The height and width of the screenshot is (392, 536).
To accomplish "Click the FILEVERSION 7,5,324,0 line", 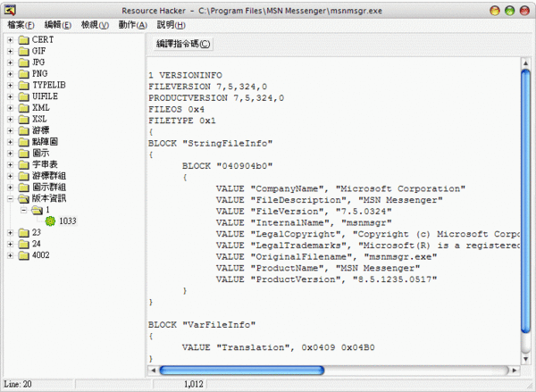I will tap(207, 87).
